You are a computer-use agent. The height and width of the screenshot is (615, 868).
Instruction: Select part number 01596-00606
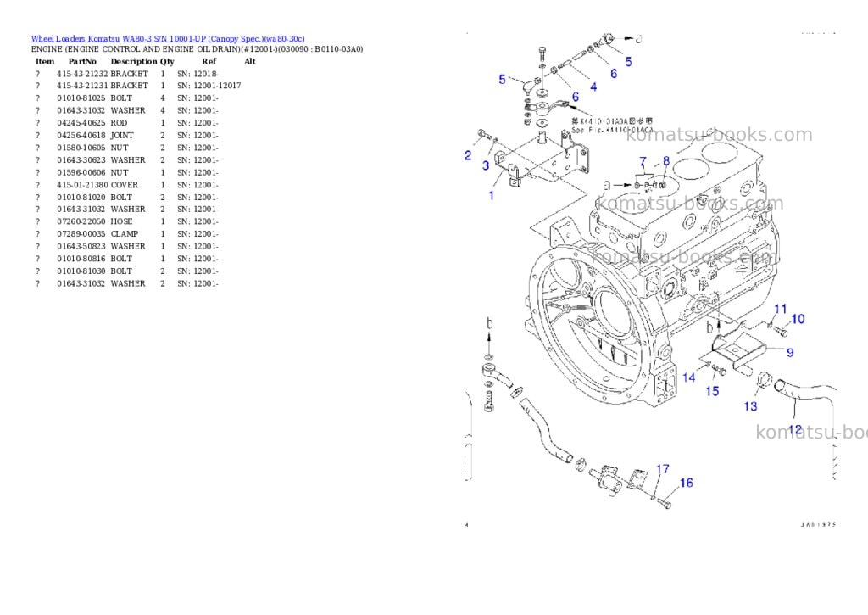pyautogui.click(x=81, y=172)
